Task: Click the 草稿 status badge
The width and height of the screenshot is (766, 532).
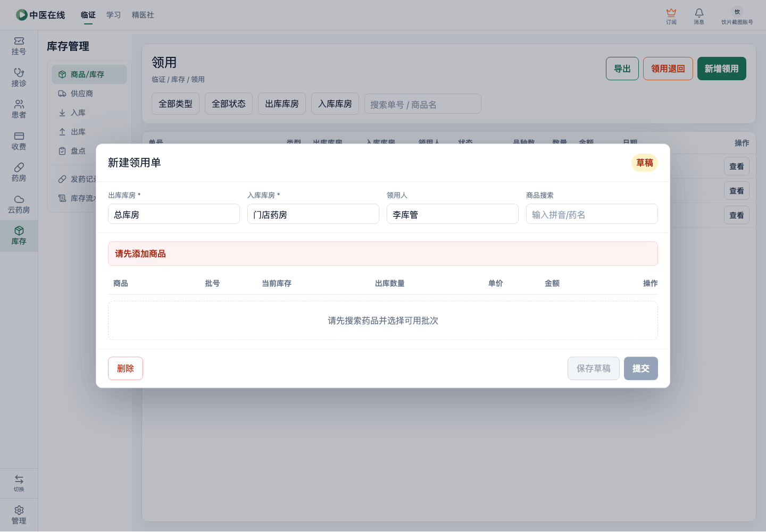Action: pyautogui.click(x=645, y=163)
